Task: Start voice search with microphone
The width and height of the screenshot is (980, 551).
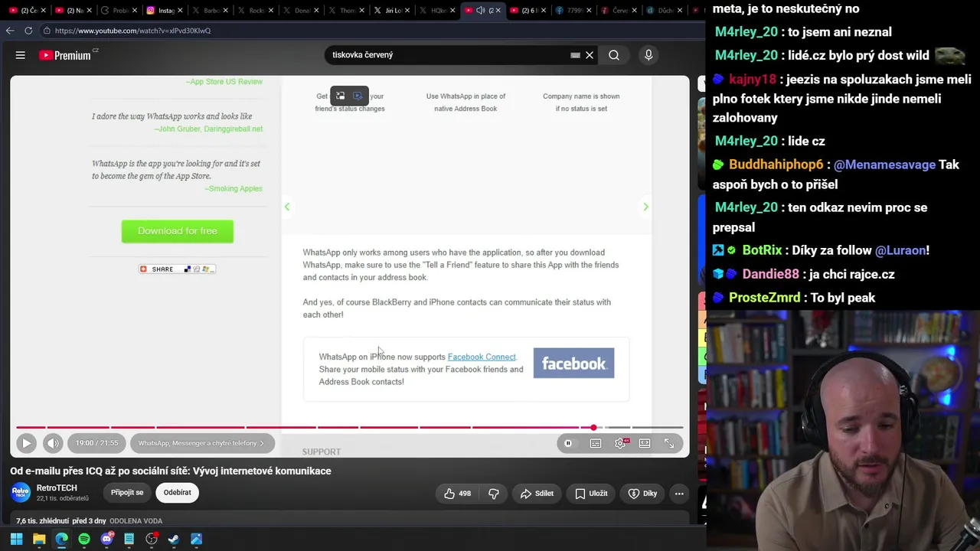Action: click(648, 55)
